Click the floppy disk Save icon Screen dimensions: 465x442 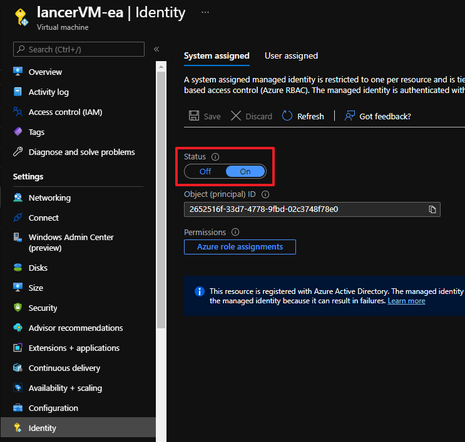pos(194,116)
